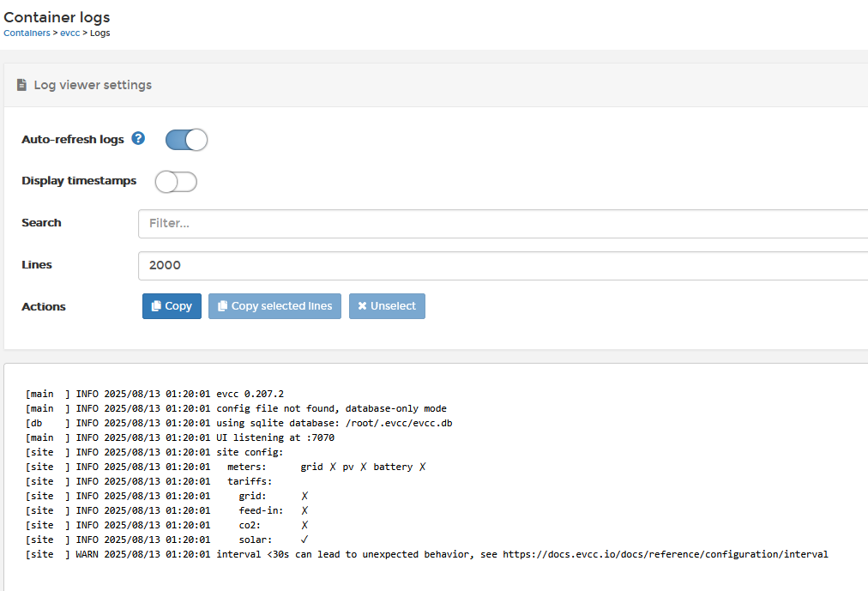Select the 'meters: grid pv battery' log line
The height and width of the screenshot is (591, 868).
tap(226, 467)
